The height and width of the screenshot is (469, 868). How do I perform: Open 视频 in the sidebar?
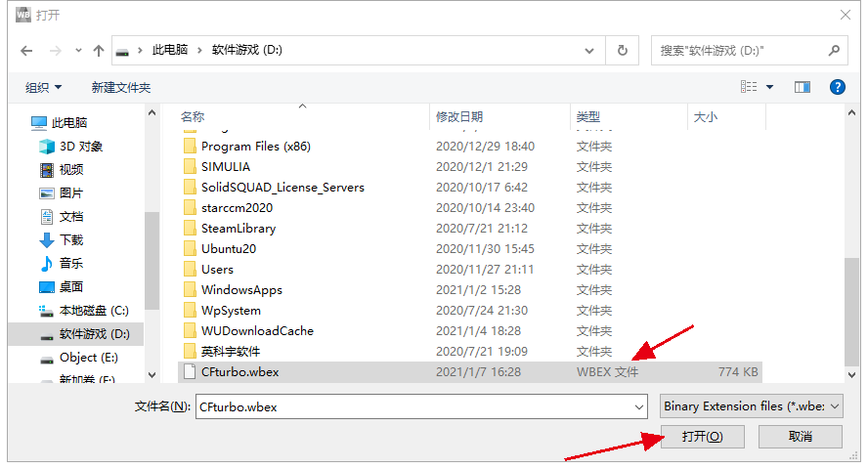(70, 169)
